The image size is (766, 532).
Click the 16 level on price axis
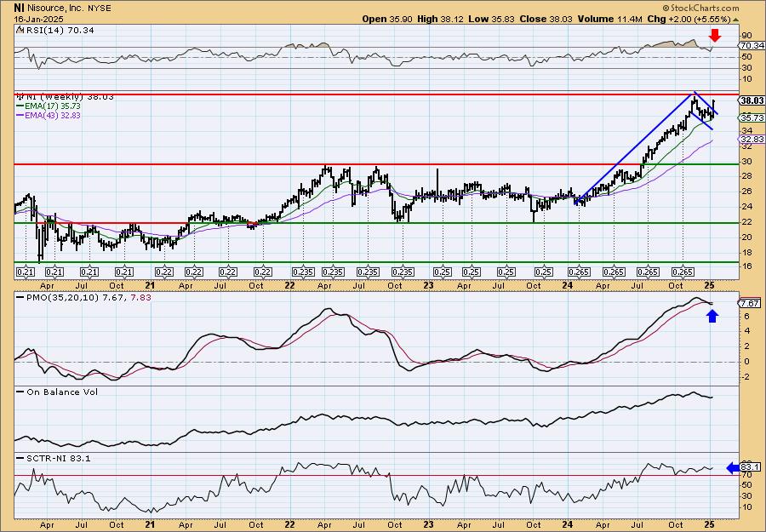pyautogui.click(x=746, y=267)
